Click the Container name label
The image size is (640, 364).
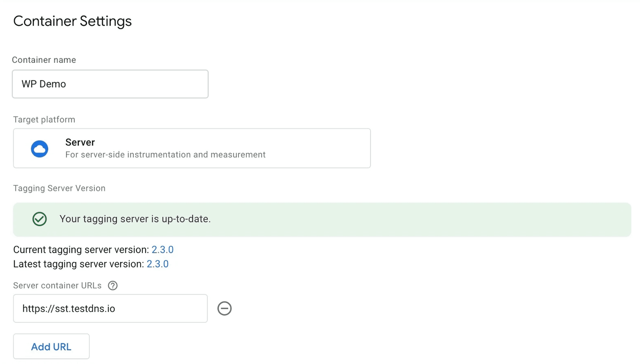coord(44,60)
